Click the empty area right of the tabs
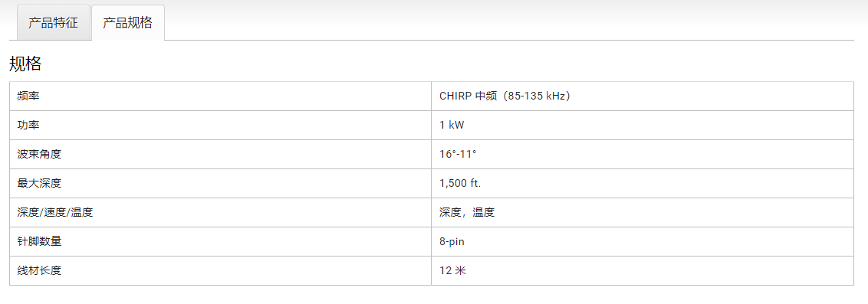The height and width of the screenshot is (304, 868). [x=509, y=23]
